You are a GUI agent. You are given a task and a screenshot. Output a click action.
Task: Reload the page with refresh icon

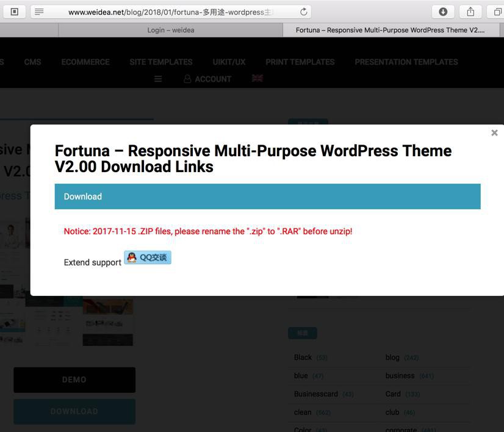click(x=303, y=12)
